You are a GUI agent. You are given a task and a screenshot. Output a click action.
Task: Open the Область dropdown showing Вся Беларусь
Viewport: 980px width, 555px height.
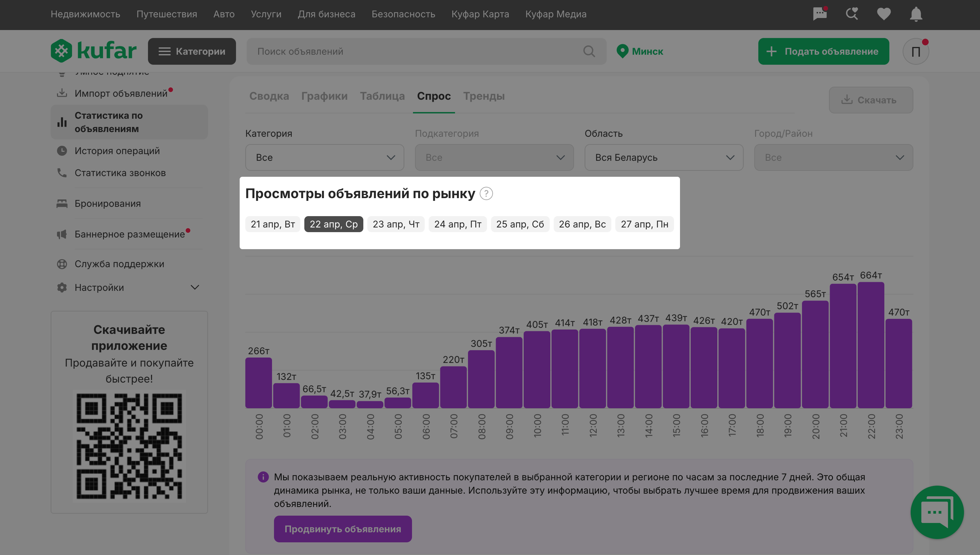(x=664, y=157)
